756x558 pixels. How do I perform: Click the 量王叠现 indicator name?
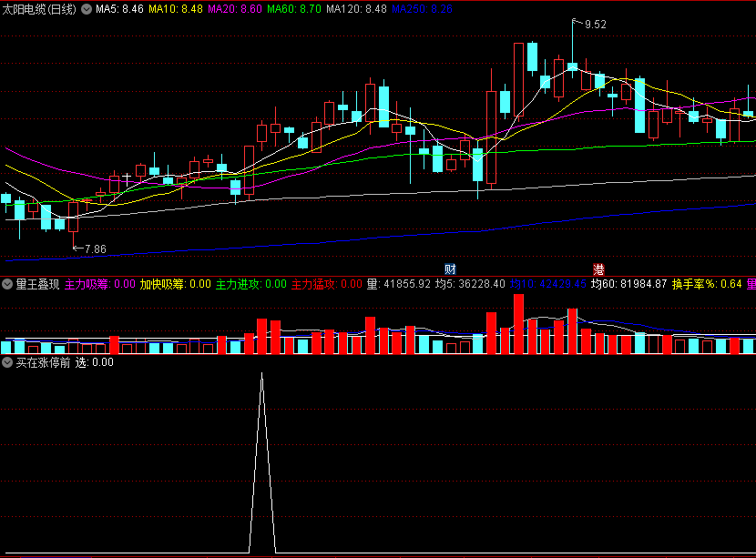[x=37, y=284]
